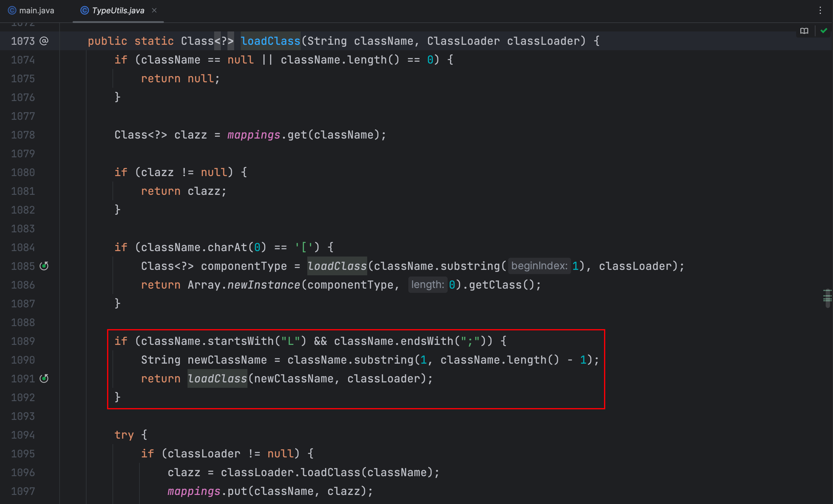Viewport: 833px width, 504px height.
Task: Click the @ gutter icon on line 1073
Action: pyautogui.click(x=44, y=41)
